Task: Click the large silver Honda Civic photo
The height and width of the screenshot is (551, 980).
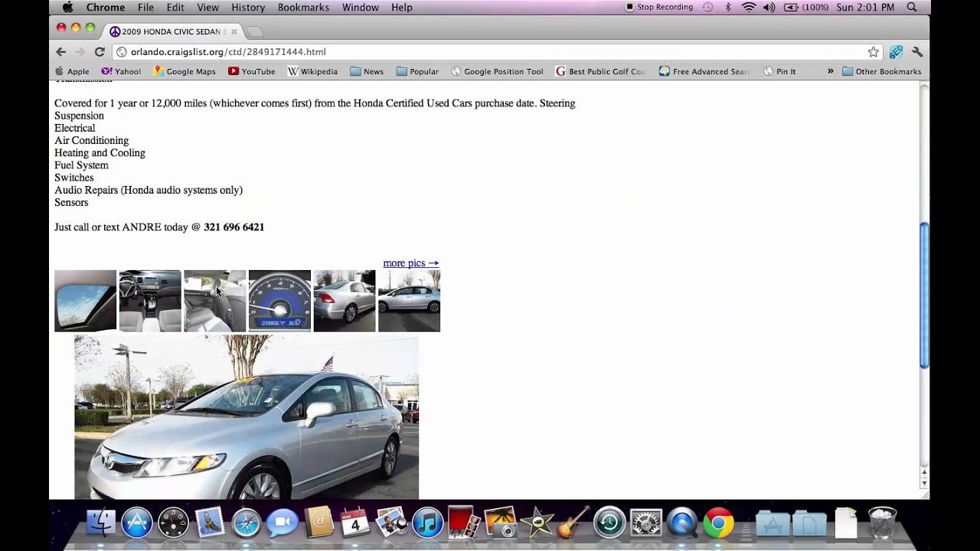Action: pos(247,417)
